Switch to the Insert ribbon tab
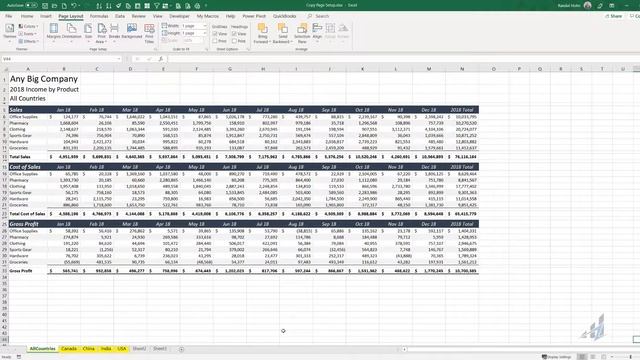Viewport: 640px width, 360px height. click(46, 16)
